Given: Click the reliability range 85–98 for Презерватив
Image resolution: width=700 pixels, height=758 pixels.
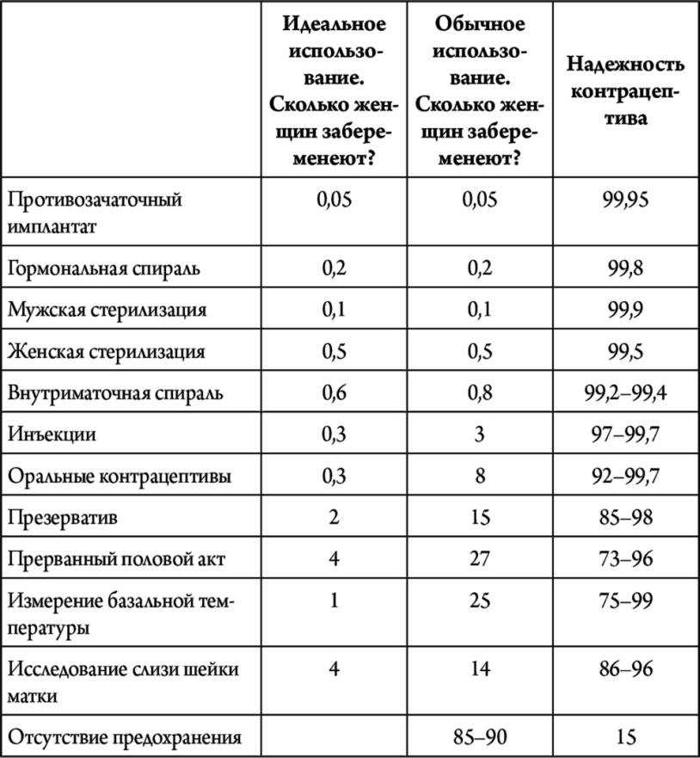Looking at the screenshot, I should coord(624,518).
